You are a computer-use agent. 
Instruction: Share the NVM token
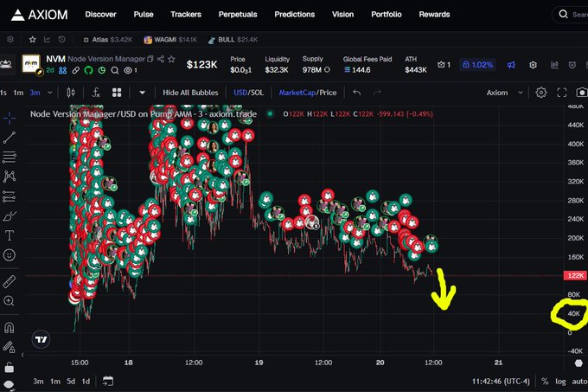(161, 59)
